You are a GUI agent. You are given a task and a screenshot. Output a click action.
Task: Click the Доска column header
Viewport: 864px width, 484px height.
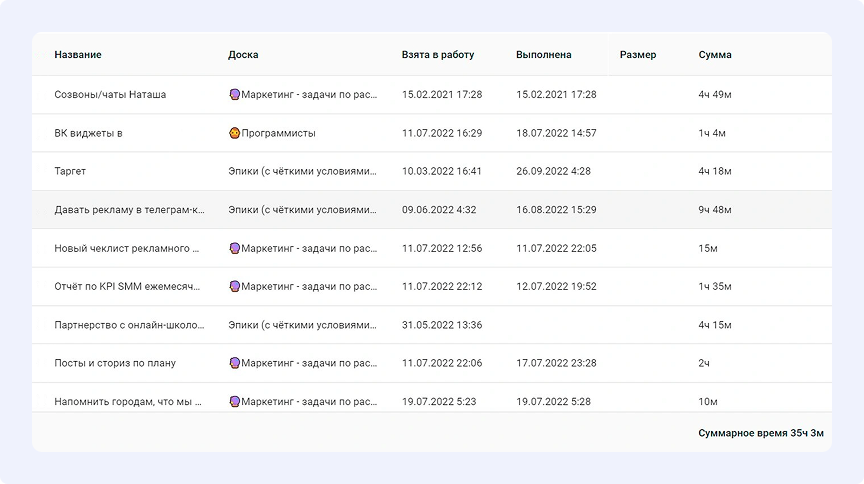point(243,55)
